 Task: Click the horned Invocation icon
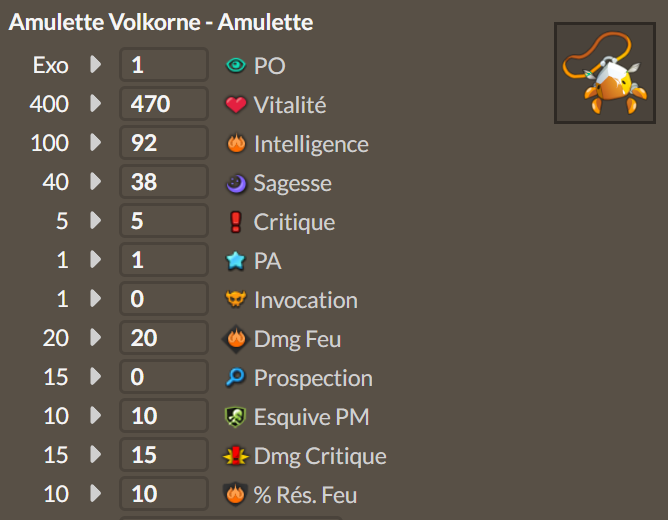point(236,299)
